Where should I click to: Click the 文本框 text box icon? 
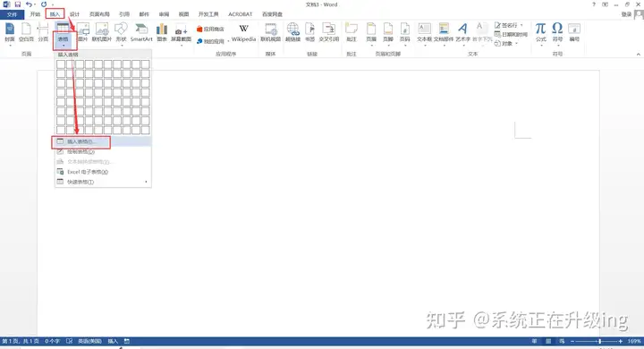coord(424,32)
